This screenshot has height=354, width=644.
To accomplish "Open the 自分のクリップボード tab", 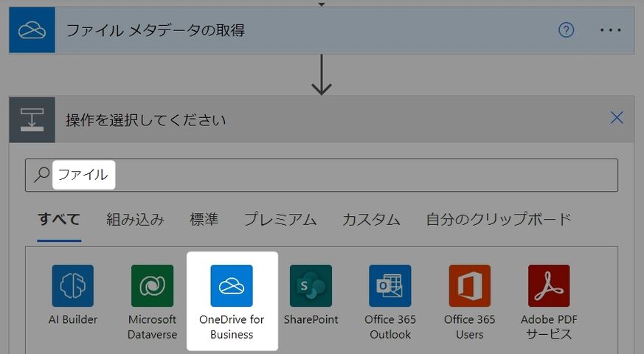I will 499,219.
